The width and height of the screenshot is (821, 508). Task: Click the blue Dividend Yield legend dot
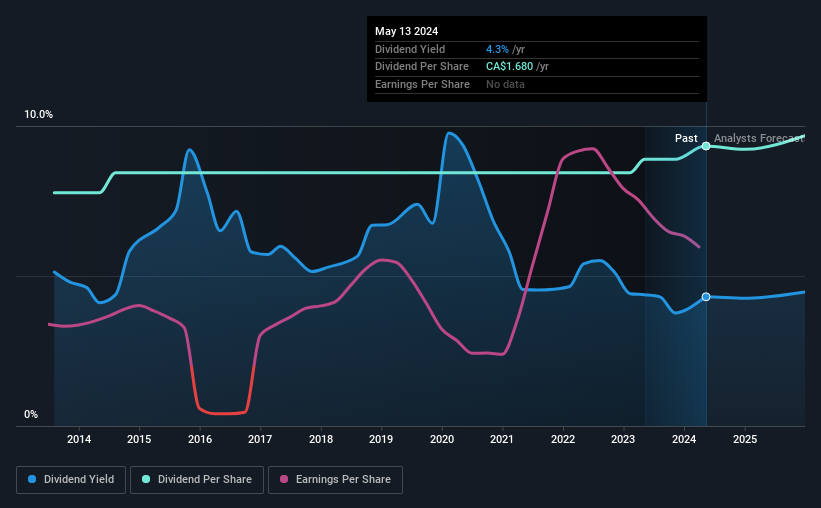(32, 479)
